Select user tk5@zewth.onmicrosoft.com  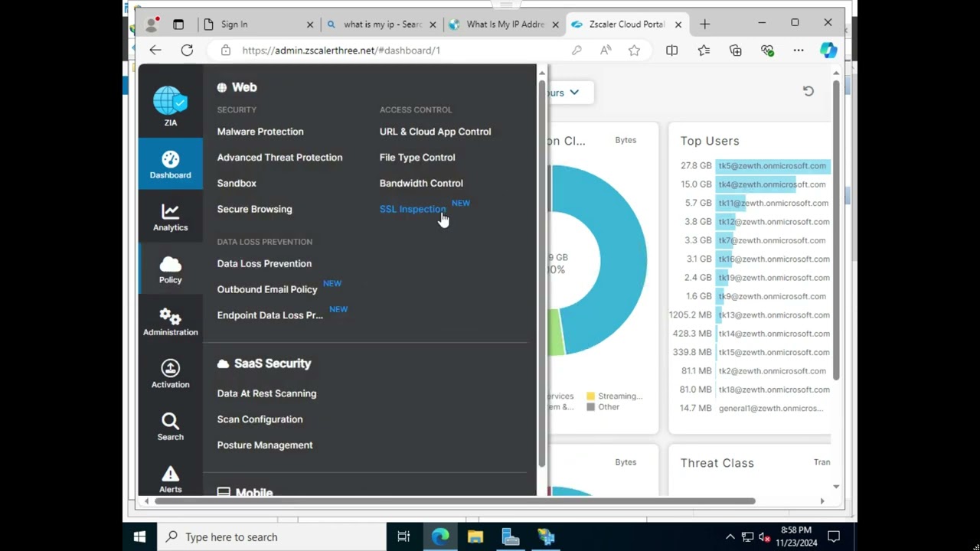(x=772, y=166)
